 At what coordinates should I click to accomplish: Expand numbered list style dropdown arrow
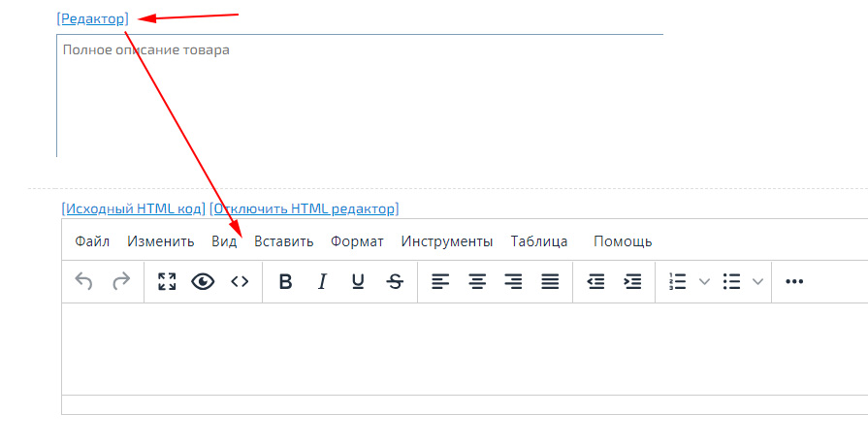point(705,281)
